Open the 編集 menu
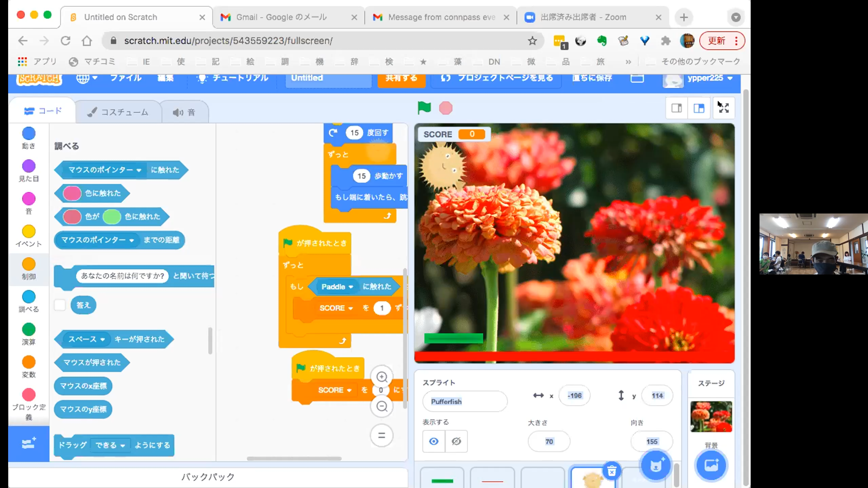Image resolution: width=868 pixels, height=488 pixels. [165, 78]
